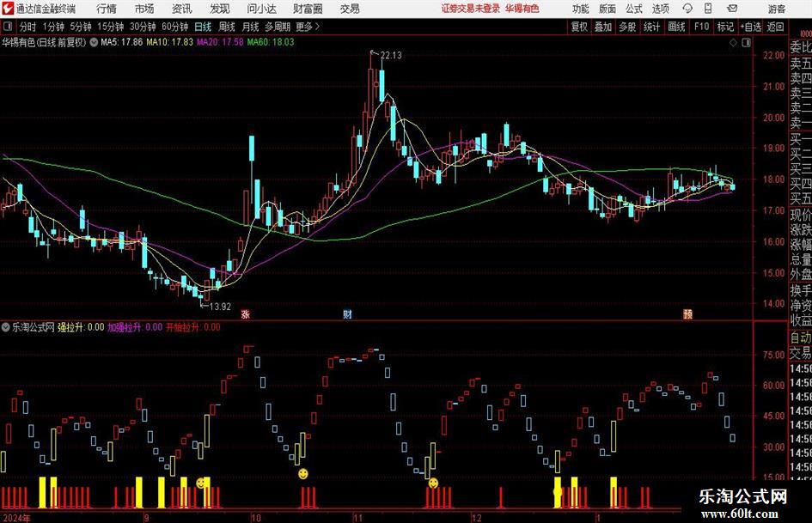Switch to the 分时 chart tab

[27, 27]
